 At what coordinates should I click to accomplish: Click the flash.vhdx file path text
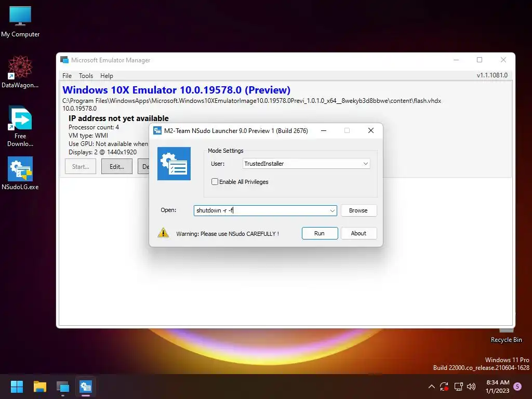[x=252, y=101]
